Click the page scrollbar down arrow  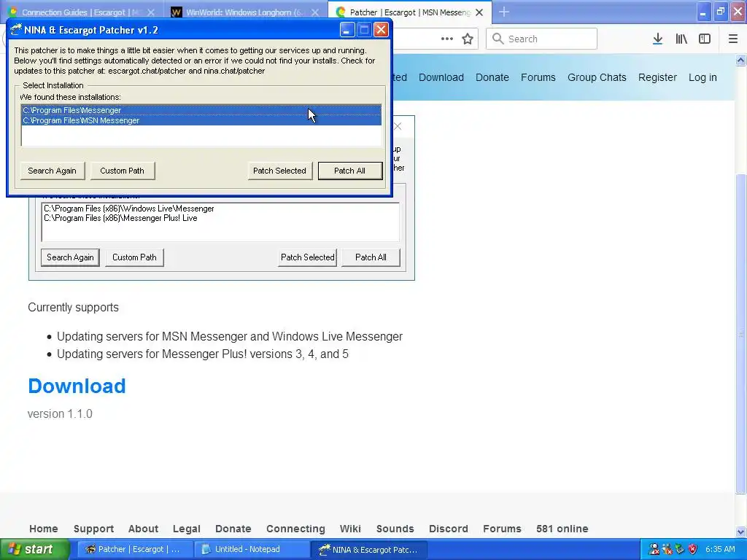[x=741, y=532]
